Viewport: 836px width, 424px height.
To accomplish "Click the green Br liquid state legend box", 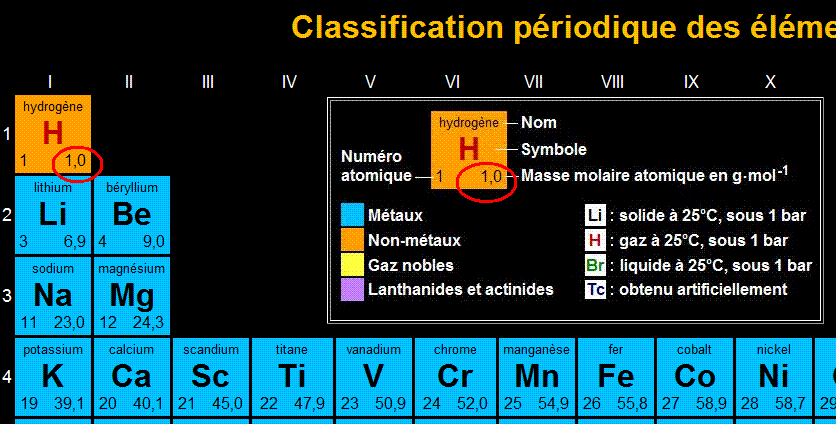I will point(595,265).
